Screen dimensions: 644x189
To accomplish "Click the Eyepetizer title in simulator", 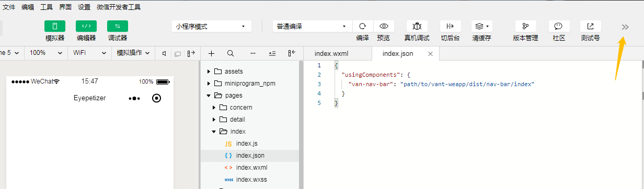I will point(89,98).
